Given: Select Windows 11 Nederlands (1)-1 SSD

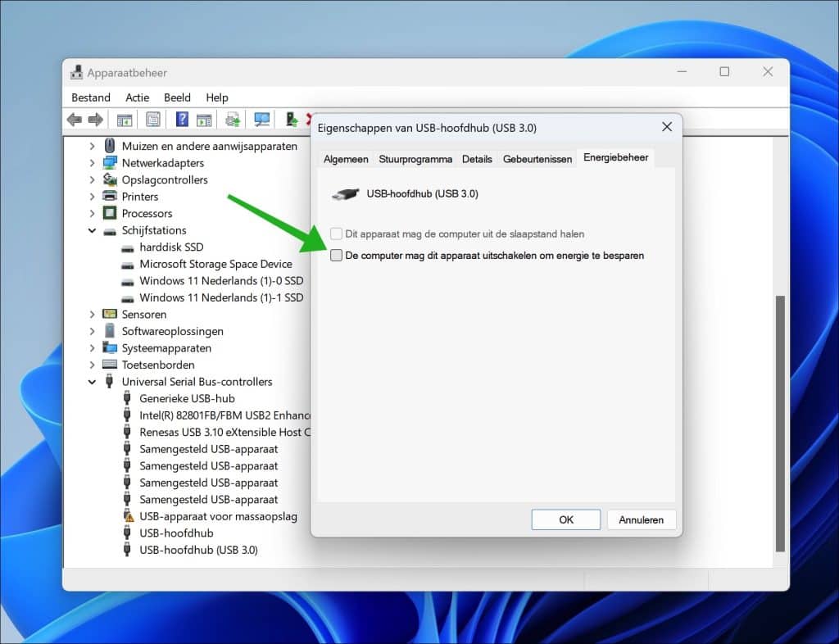Looking at the screenshot, I should pos(221,297).
